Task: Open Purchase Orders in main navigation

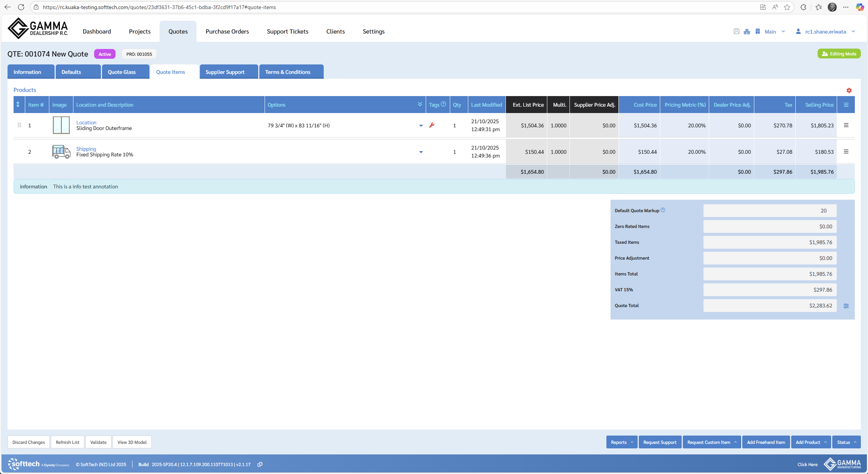Action: pos(227,32)
